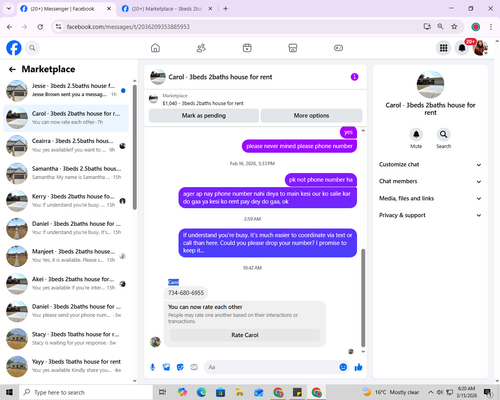Click the Rate Carol button
The width and height of the screenshot is (500, 400).
pyautogui.click(x=245, y=335)
